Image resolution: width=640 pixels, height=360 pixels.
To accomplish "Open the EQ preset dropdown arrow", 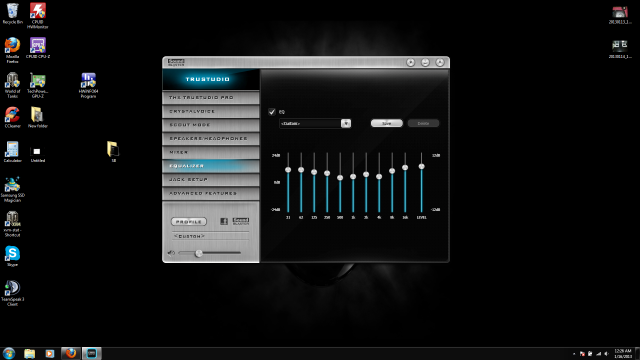I will tap(346, 123).
